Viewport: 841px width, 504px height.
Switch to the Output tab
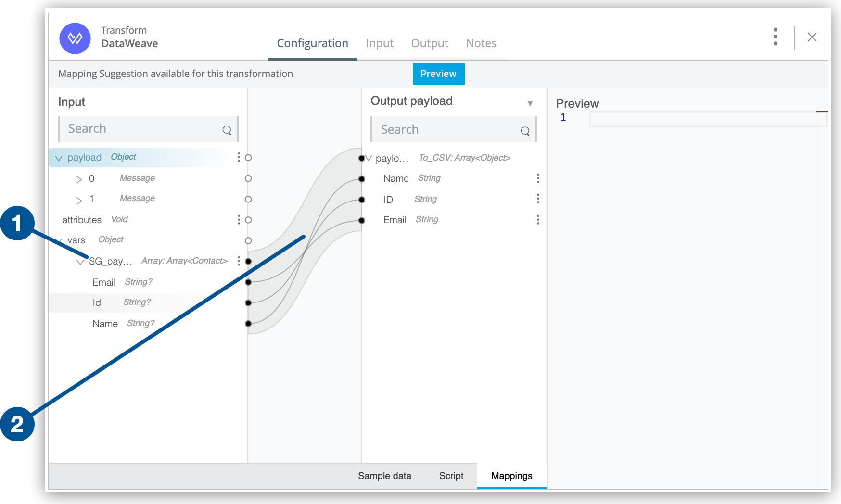pyautogui.click(x=429, y=43)
